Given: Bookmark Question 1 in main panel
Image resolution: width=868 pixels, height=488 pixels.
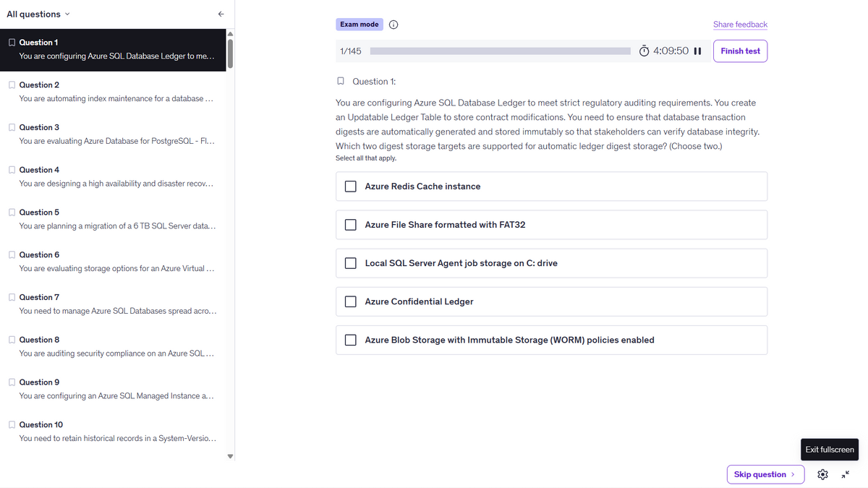Looking at the screenshot, I should 341,81.
